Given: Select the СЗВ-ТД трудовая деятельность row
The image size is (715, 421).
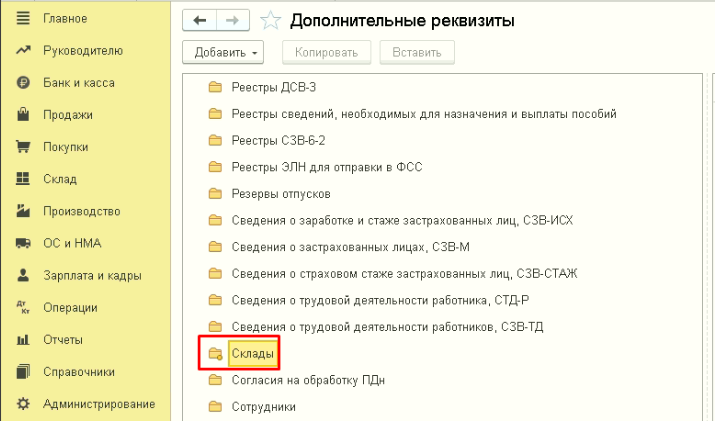Looking at the screenshot, I should tap(387, 327).
